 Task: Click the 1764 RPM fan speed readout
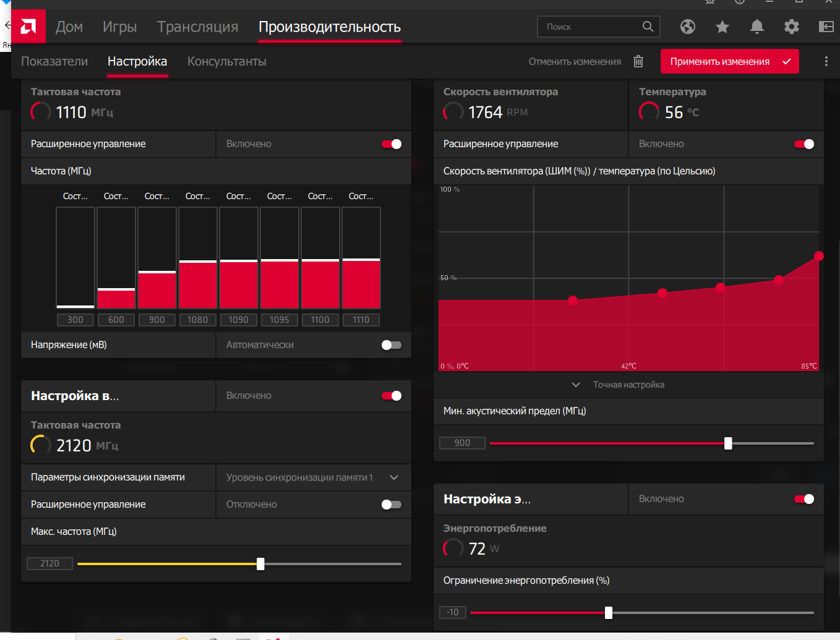click(x=486, y=112)
